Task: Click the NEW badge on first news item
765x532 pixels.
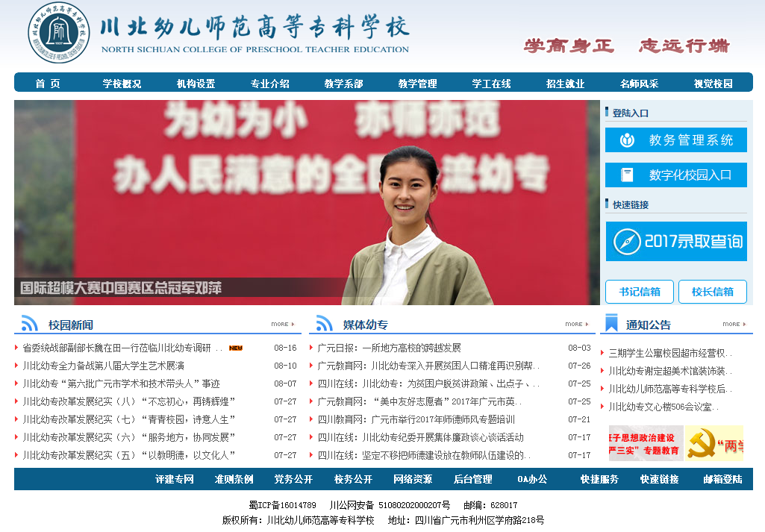Action: click(x=236, y=348)
